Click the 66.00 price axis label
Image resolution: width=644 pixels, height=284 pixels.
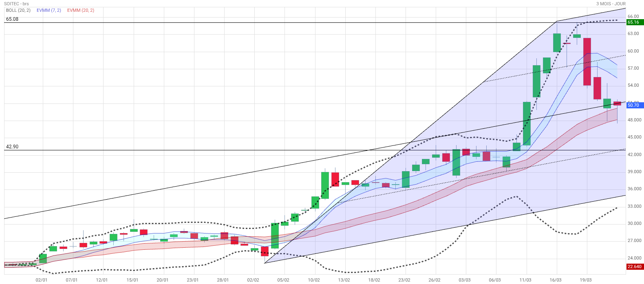coord(633,17)
